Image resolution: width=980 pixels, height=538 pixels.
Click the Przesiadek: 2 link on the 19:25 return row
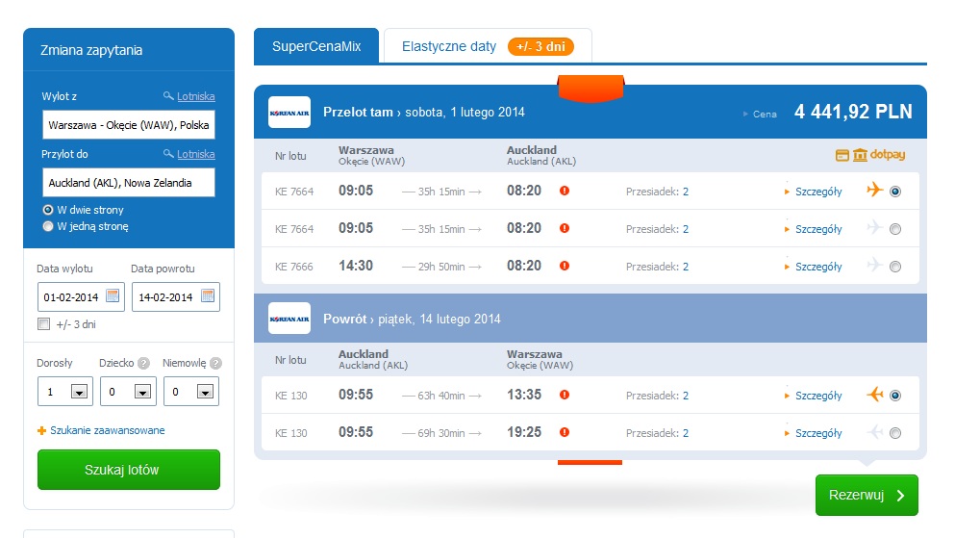pyautogui.click(x=657, y=433)
